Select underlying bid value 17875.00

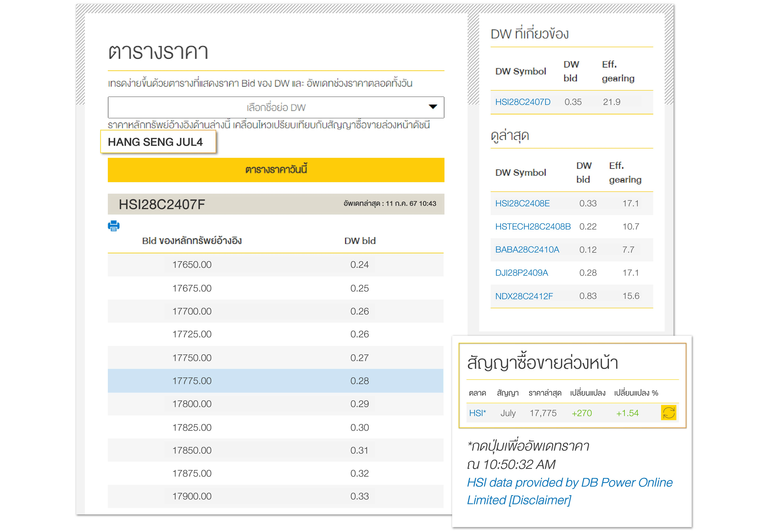(192, 473)
